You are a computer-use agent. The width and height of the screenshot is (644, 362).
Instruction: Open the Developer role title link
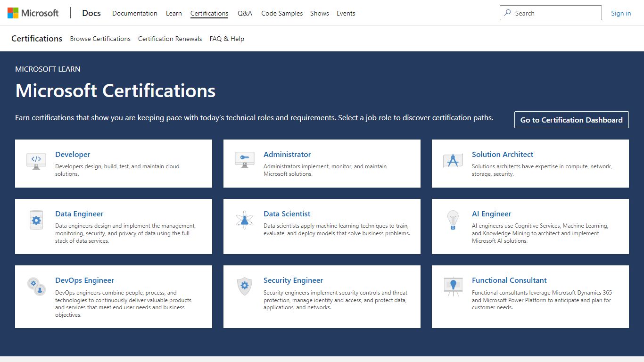pos(73,154)
